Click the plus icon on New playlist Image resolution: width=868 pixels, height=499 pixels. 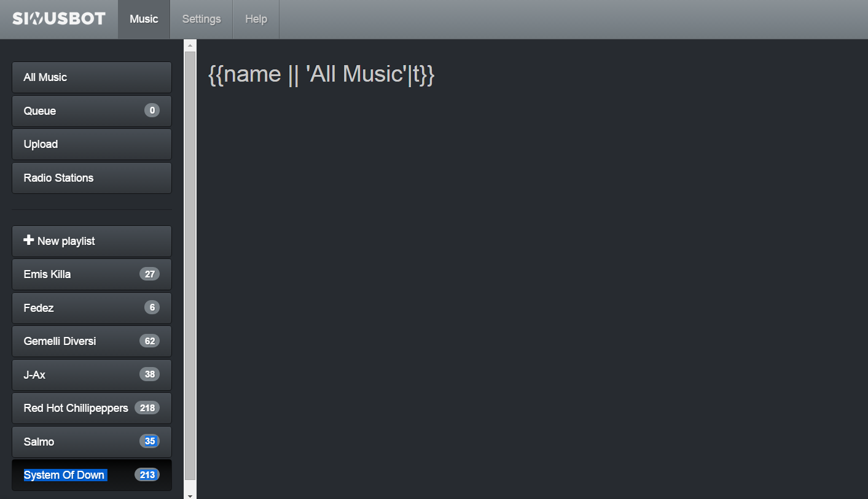point(28,240)
